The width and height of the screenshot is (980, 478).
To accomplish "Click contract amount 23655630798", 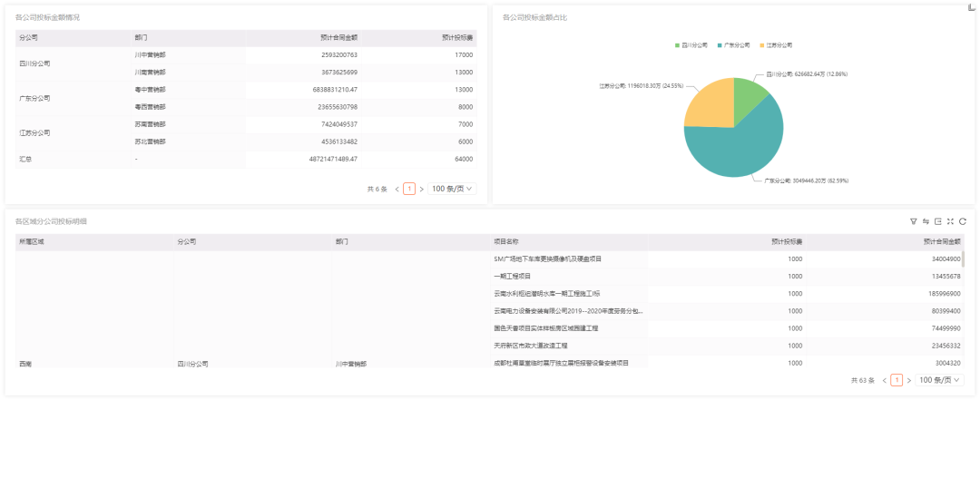I will [x=338, y=107].
